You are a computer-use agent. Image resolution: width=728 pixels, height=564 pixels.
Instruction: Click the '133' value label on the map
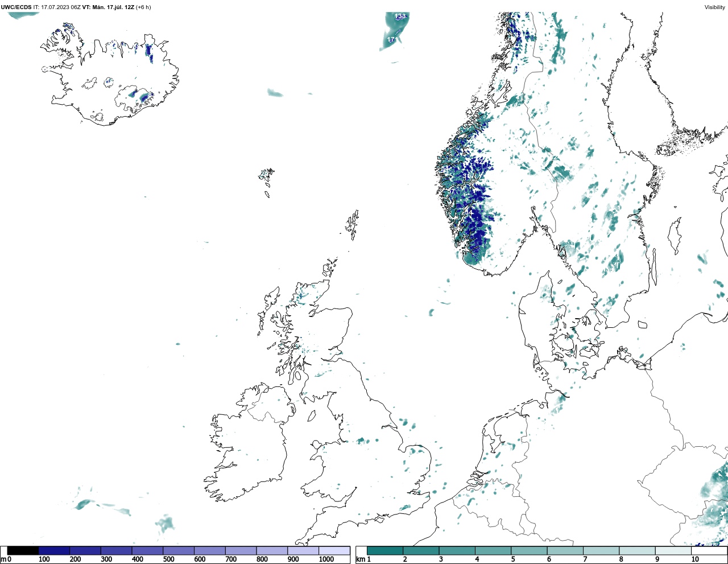(x=400, y=17)
